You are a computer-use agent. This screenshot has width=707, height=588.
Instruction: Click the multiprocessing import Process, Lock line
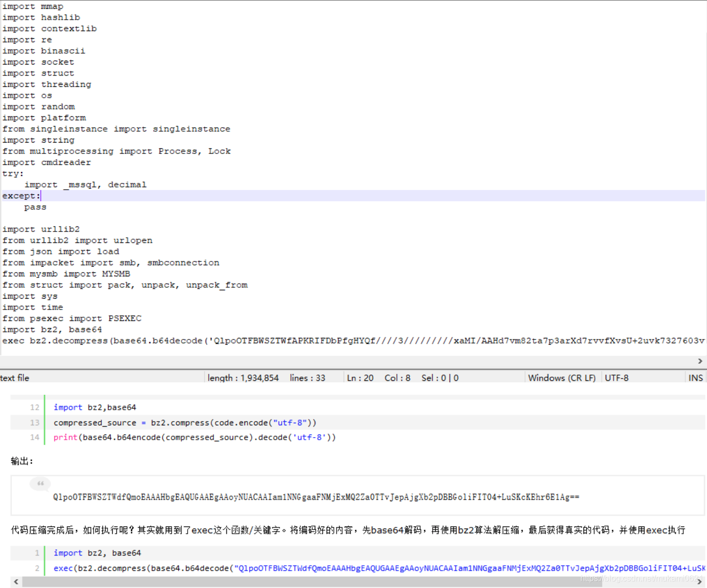116,151
